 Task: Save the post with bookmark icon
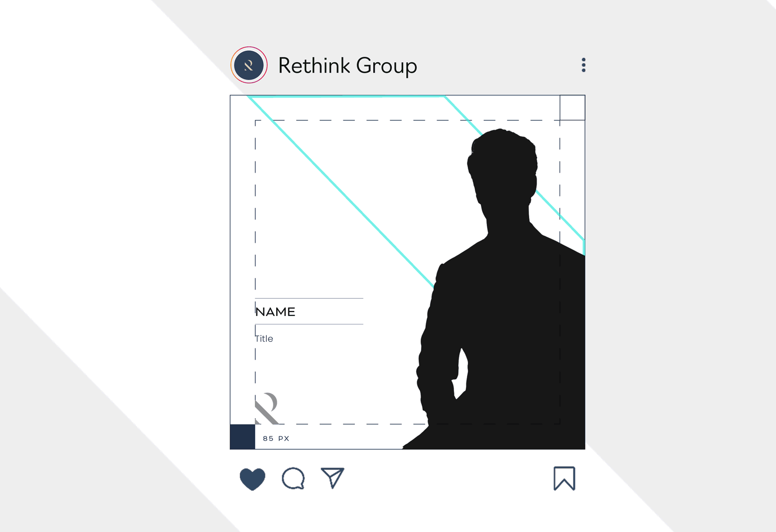[x=564, y=478]
